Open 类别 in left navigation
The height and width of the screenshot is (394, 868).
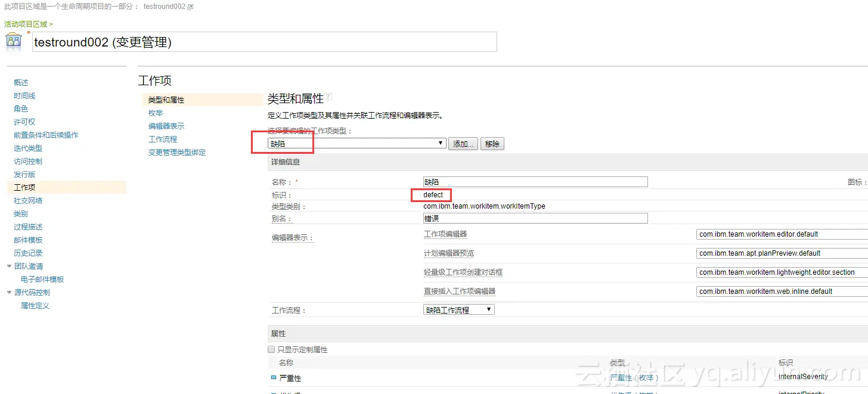point(21,213)
